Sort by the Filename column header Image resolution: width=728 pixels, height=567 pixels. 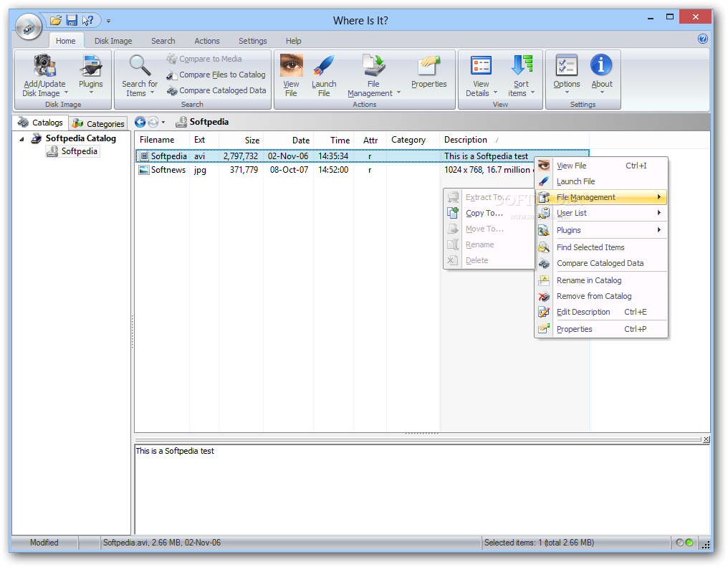pos(162,140)
